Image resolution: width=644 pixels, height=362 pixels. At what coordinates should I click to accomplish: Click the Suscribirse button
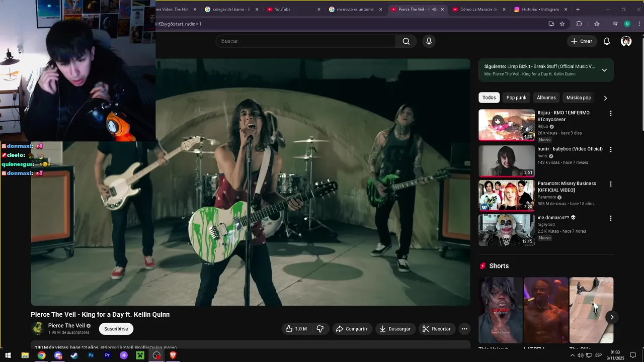point(116,329)
